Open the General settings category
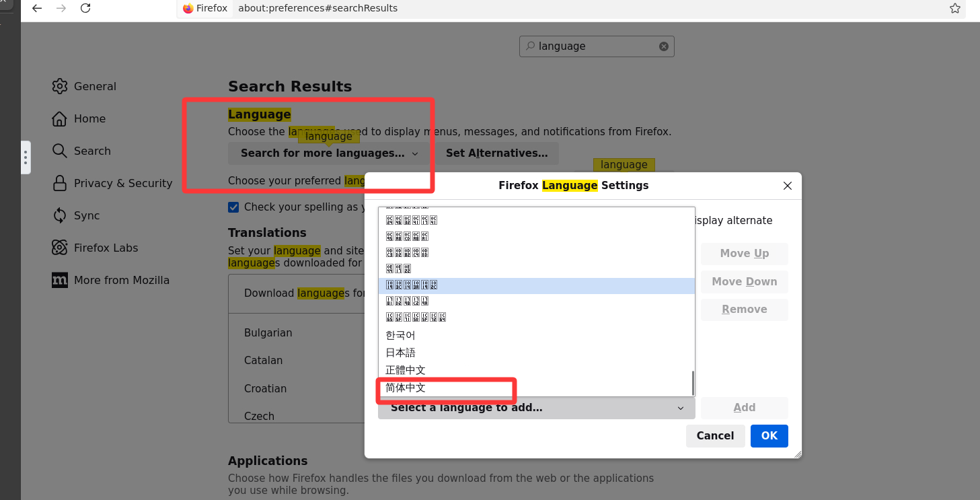This screenshot has width=980, height=500. (x=95, y=86)
